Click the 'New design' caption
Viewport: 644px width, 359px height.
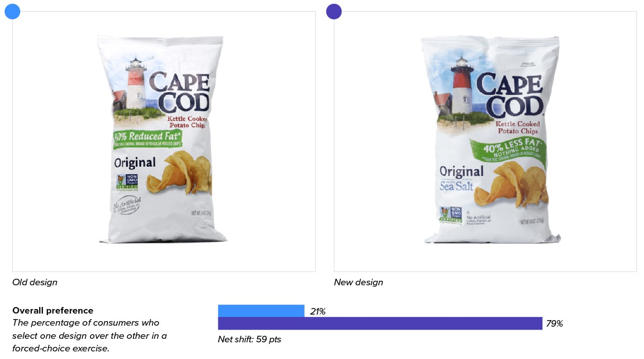[358, 282]
